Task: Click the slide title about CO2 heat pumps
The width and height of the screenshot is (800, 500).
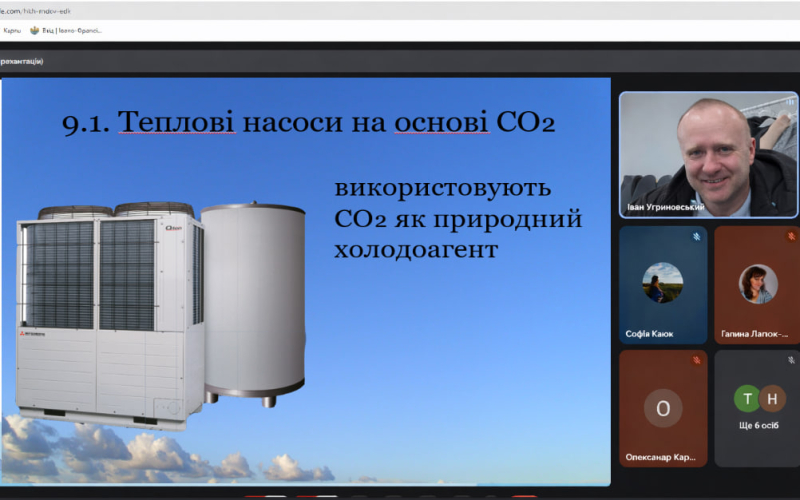Action: (308, 122)
